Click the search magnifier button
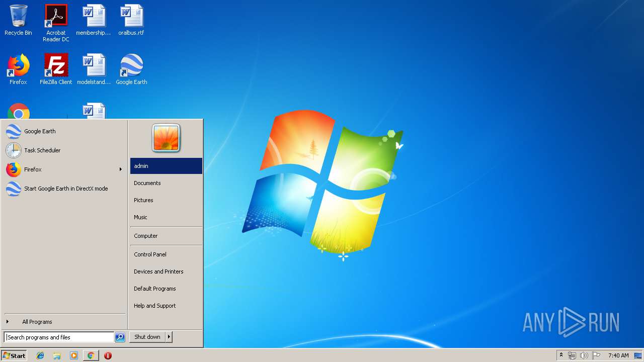 120,337
